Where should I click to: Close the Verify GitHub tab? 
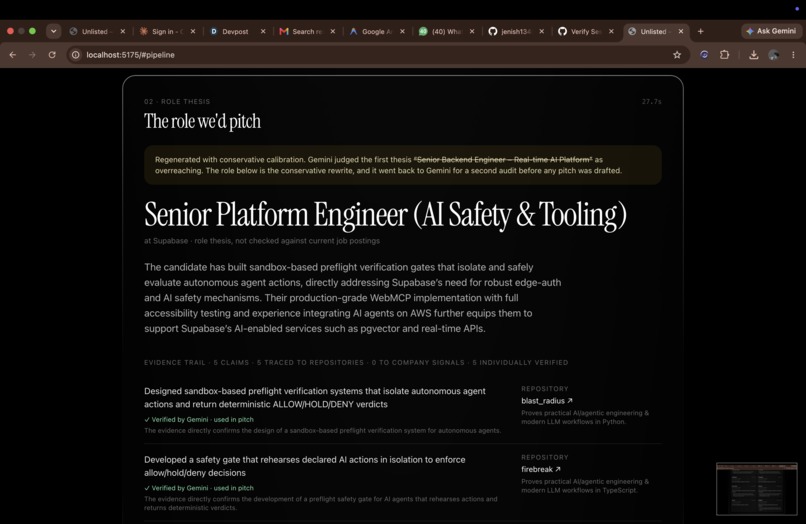click(611, 31)
